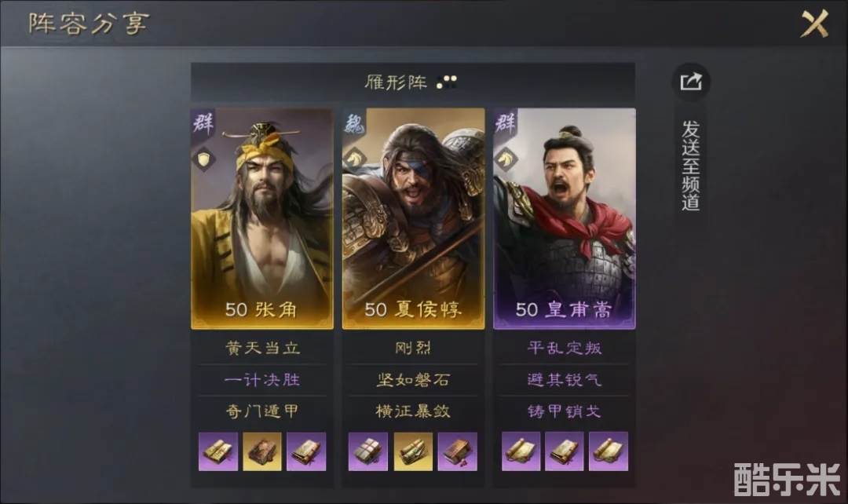Click 张角's gold book item

[262, 451]
